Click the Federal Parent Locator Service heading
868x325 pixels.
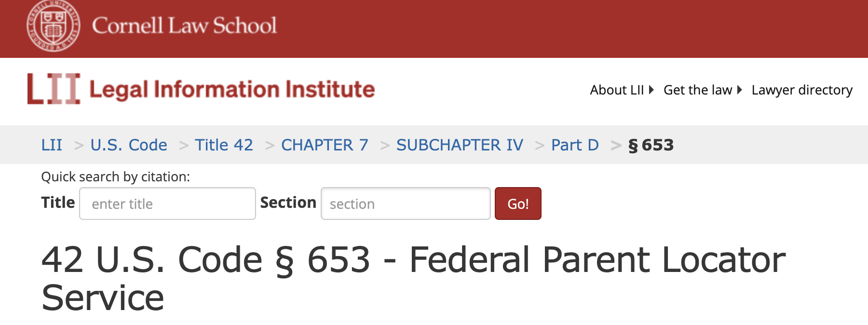tap(413, 278)
